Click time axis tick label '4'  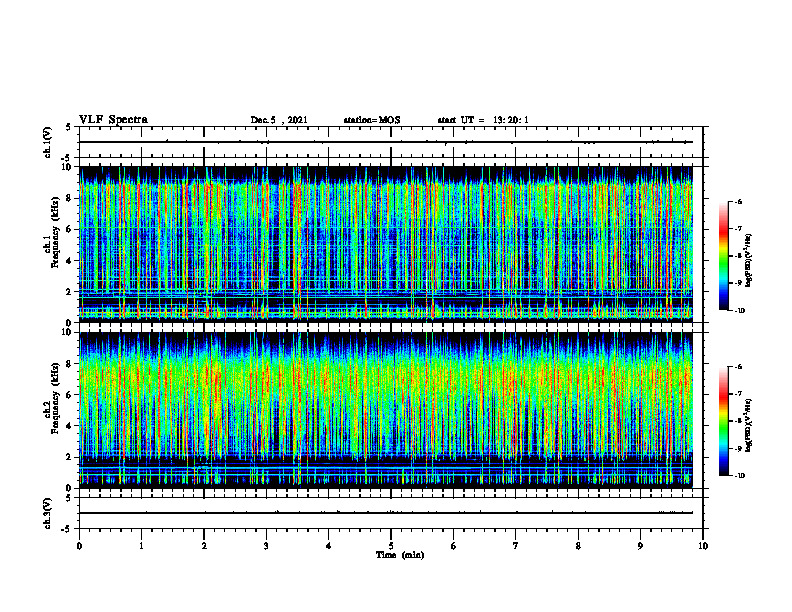[329, 546]
